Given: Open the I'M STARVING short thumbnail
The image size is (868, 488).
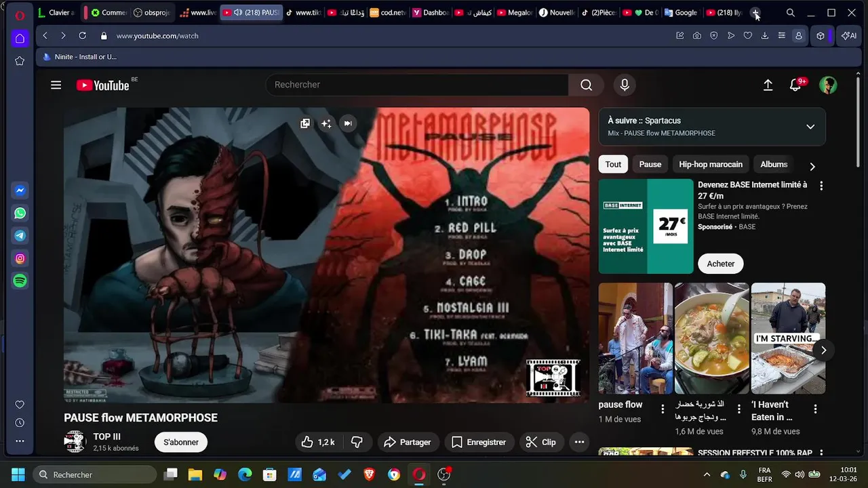Looking at the screenshot, I should pyautogui.click(x=788, y=338).
